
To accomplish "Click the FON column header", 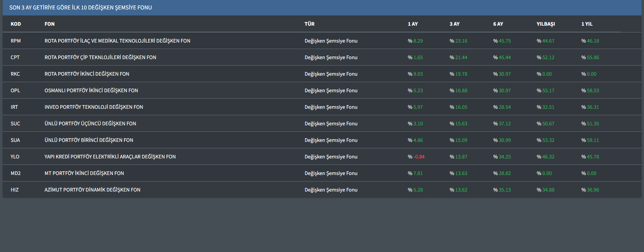I will [x=49, y=24].
